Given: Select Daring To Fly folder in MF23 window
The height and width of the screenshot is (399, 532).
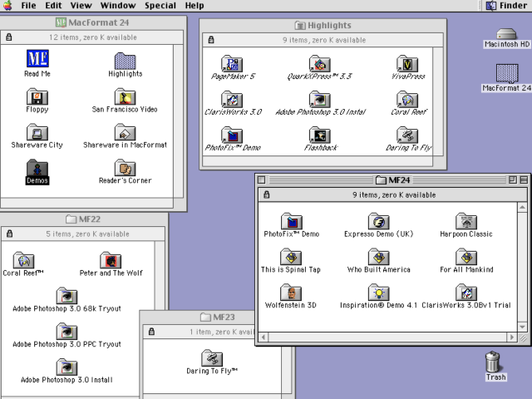Looking at the screenshot, I should point(212,358).
